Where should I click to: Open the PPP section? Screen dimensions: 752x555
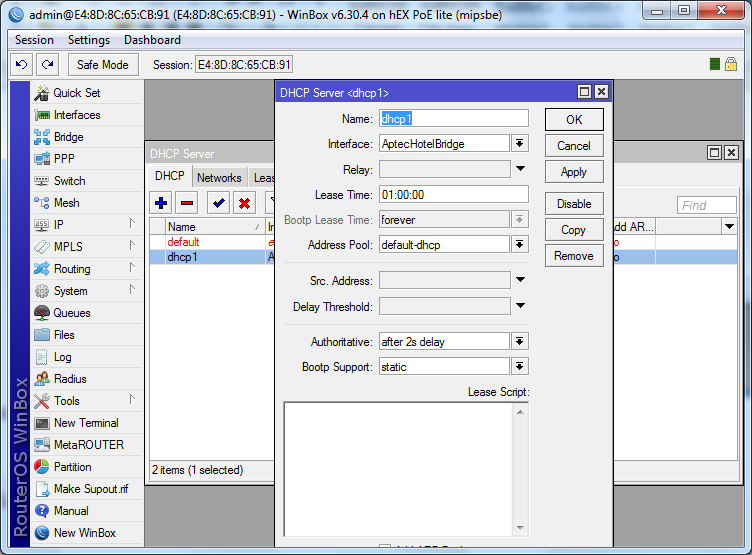click(x=87, y=158)
